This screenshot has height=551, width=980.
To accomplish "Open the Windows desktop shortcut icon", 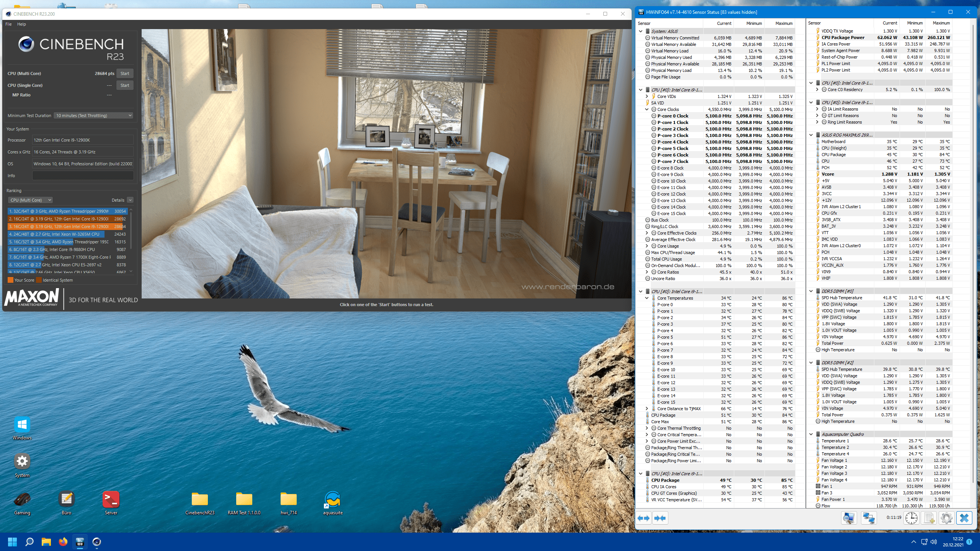I will tap(22, 428).
